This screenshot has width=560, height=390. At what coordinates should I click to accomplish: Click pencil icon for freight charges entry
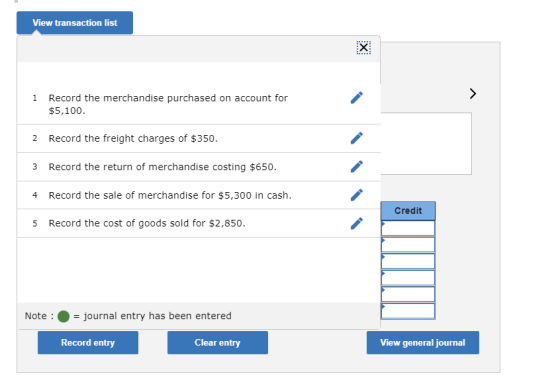pyautogui.click(x=357, y=138)
